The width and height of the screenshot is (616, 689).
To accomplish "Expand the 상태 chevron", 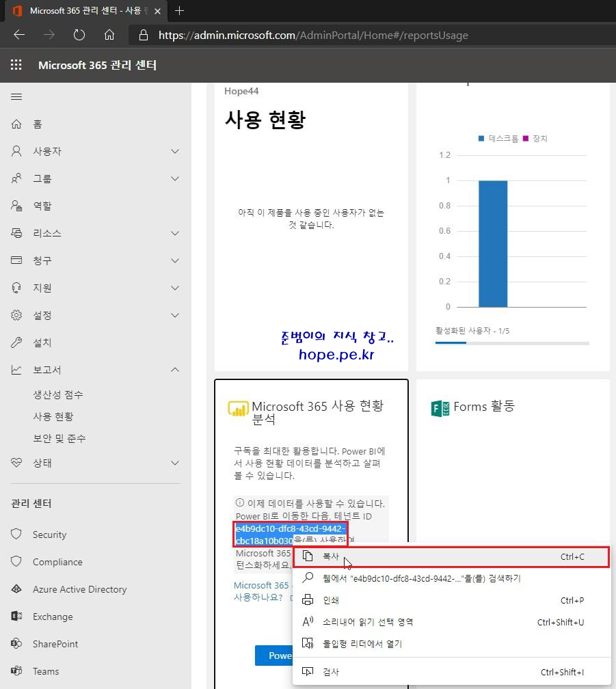I will 175,463.
